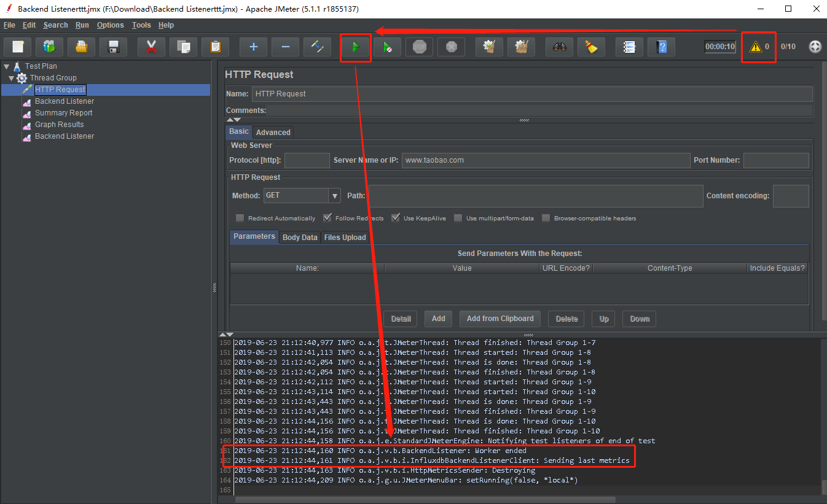Screen dimensions: 827x504
Task: Open Search with the binoculars icon
Action: [559, 47]
